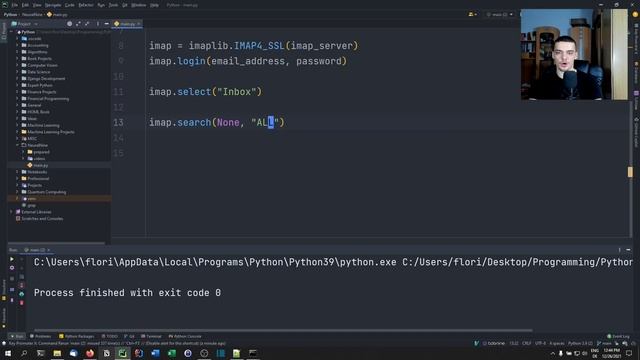Close the main (2) Run tab
The width and height of the screenshot is (640, 360).
49,250
